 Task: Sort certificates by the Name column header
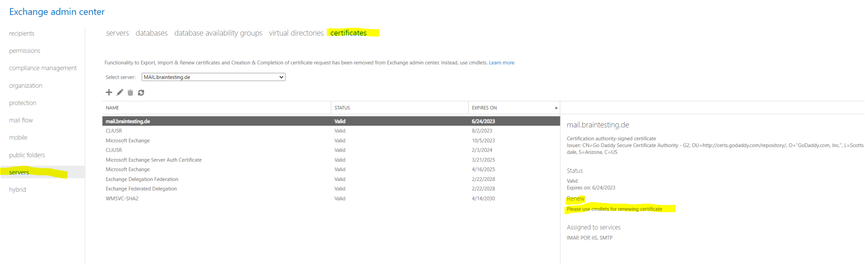click(x=112, y=108)
